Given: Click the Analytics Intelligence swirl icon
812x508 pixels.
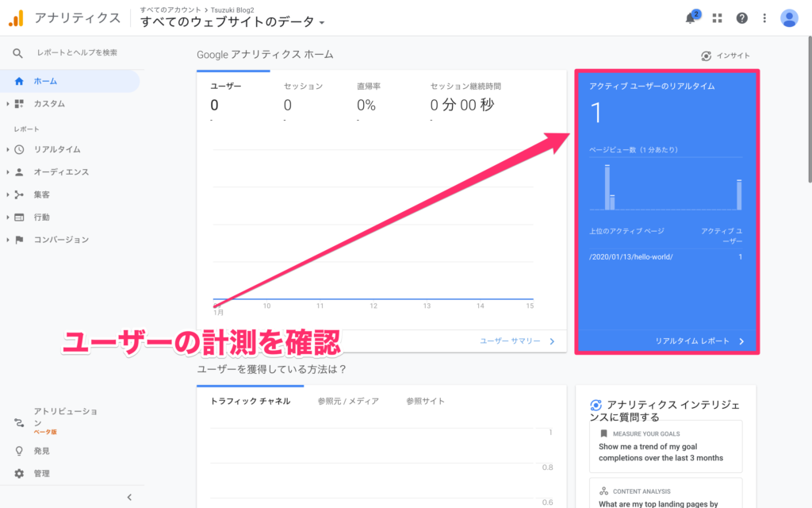Looking at the screenshot, I should point(596,405).
